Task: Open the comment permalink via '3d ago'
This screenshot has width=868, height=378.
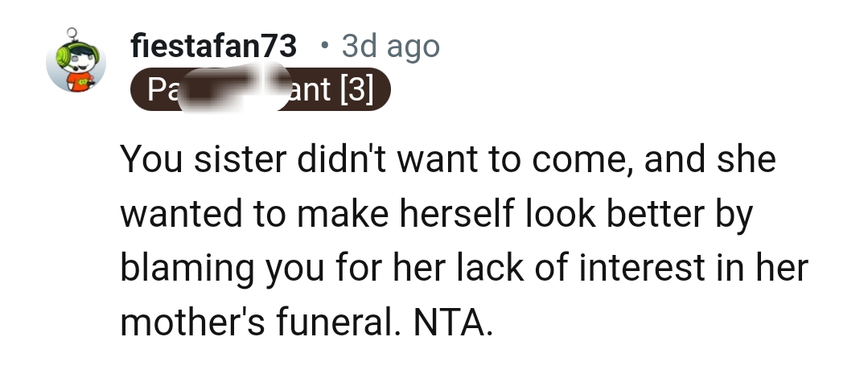Action: (x=390, y=46)
